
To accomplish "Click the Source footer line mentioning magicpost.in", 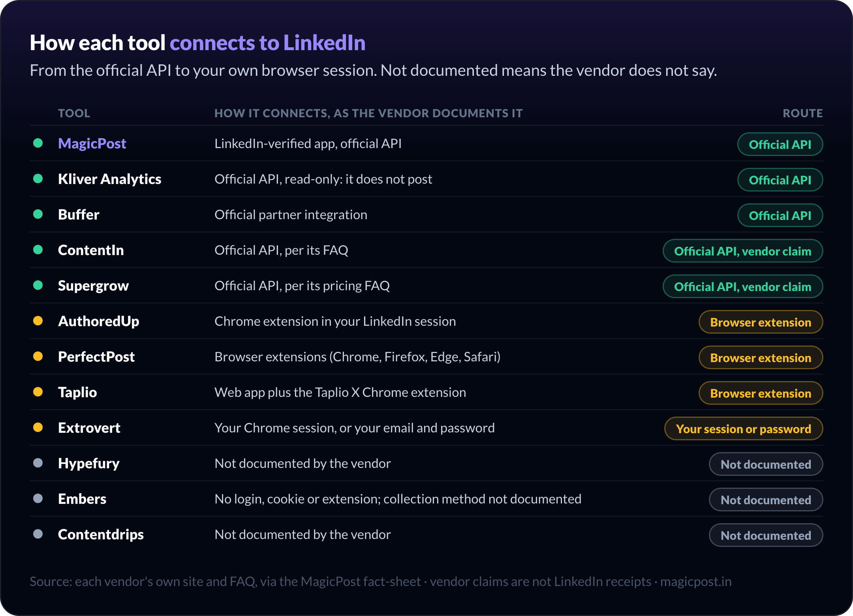I will point(381,582).
